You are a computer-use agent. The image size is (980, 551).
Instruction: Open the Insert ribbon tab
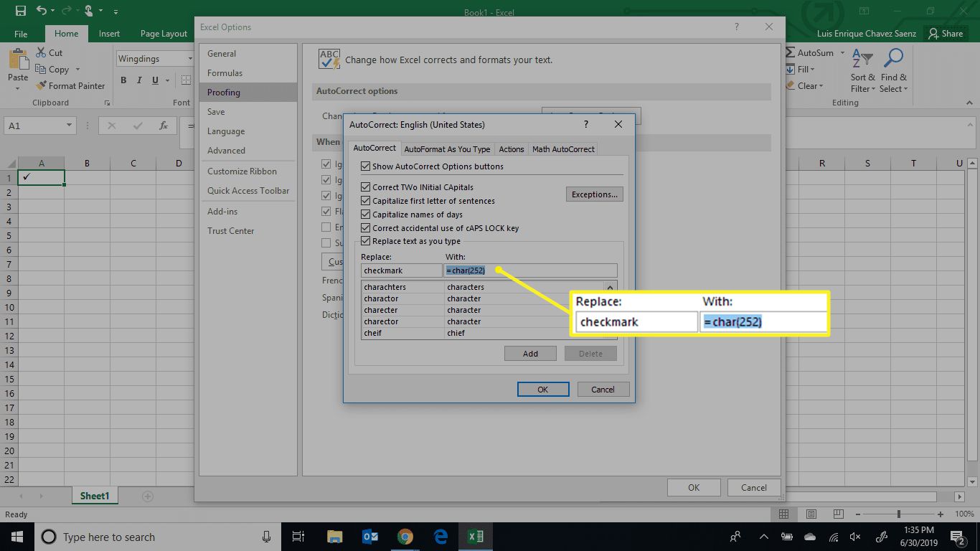click(x=109, y=33)
